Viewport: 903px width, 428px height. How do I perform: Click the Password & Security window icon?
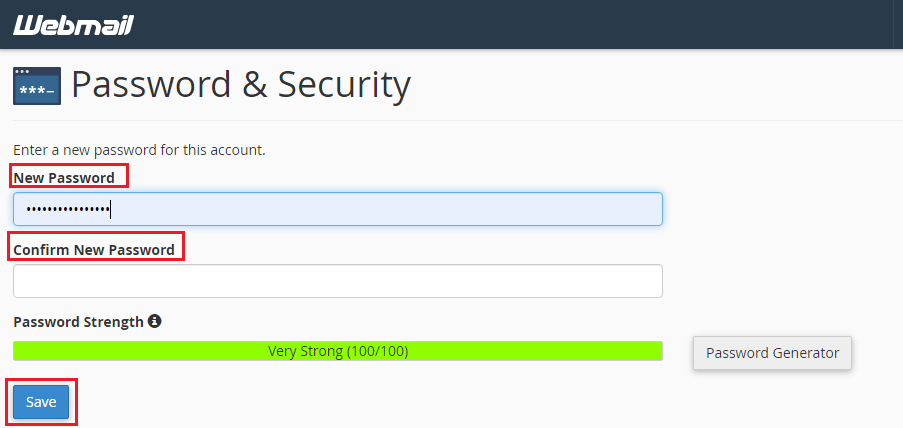37,86
